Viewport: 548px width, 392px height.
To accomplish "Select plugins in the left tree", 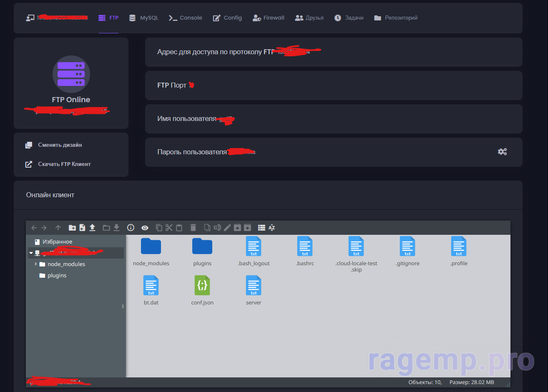I will pos(53,276).
